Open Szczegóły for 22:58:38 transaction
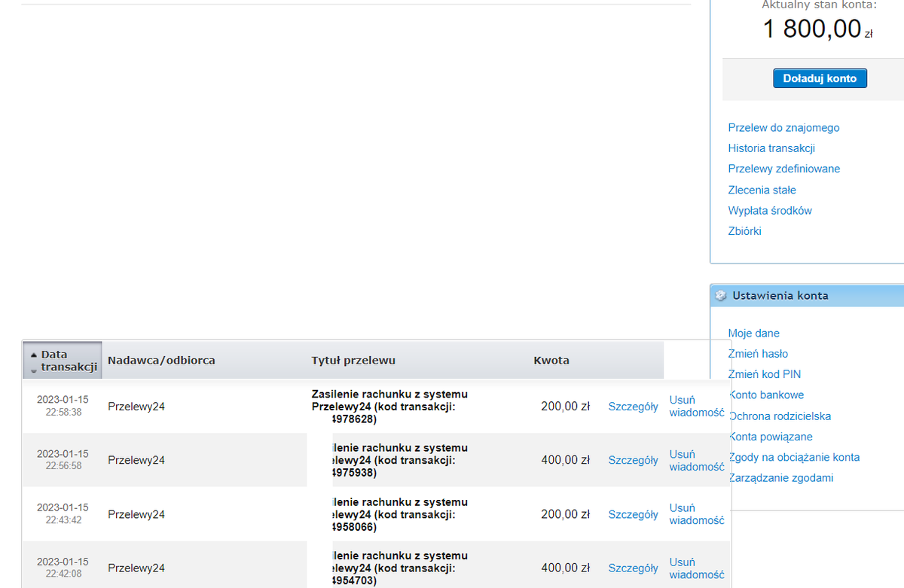The height and width of the screenshot is (588, 904). pos(633,407)
